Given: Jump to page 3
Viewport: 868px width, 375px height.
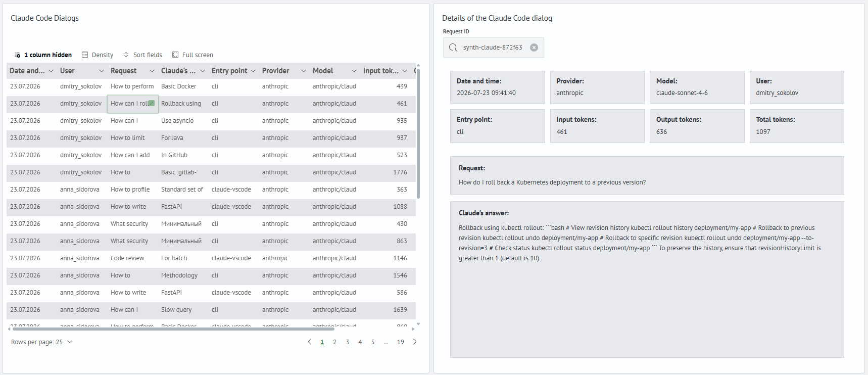Looking at the screenshot, I should 348,342.
